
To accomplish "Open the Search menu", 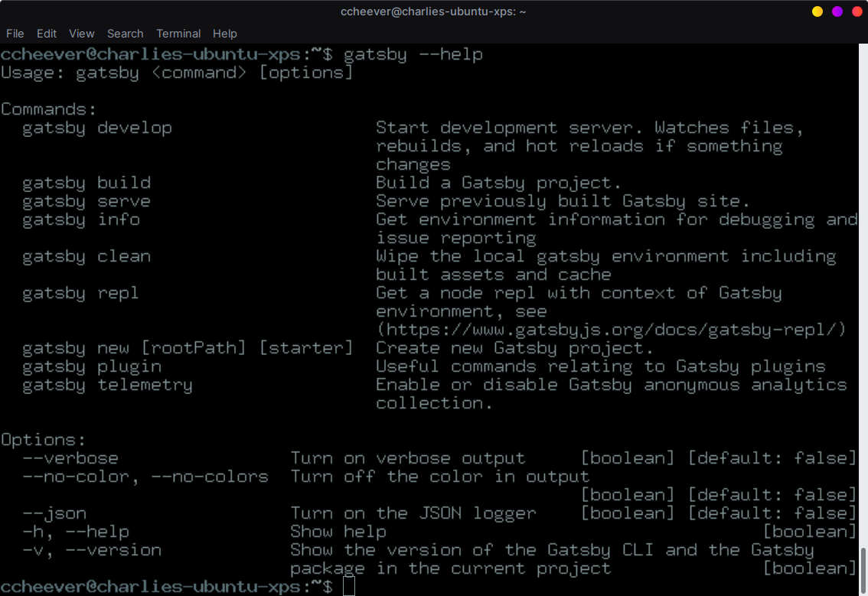I will (125, 34).
